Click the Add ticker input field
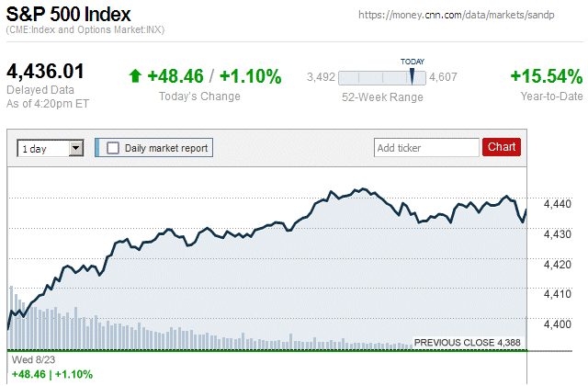Screen dimensions: 588x386 (x=426, y=147)
